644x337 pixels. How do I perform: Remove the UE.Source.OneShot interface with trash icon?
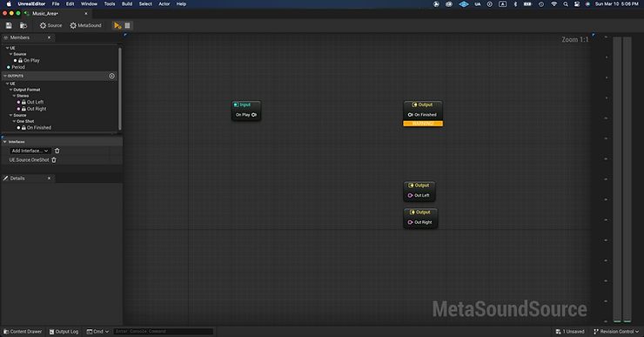click(x=54, y=160)
